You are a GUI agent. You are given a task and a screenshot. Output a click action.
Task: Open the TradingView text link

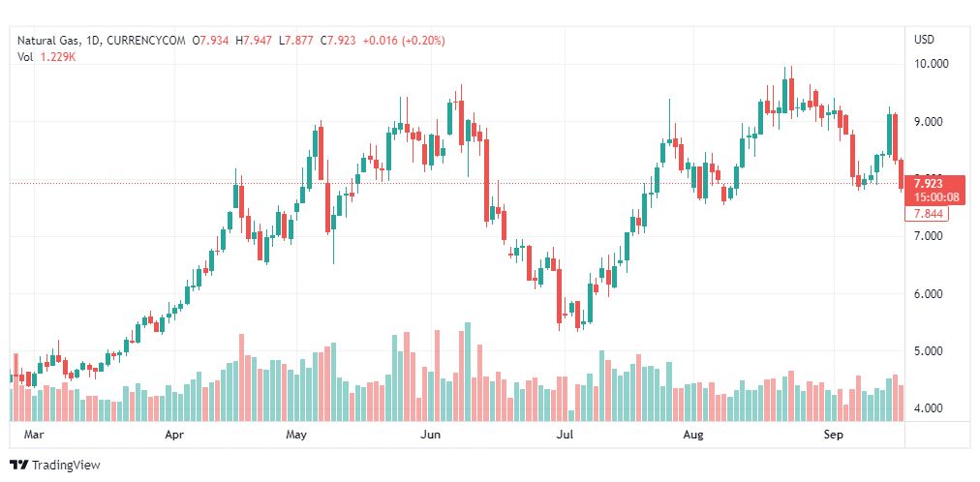(66, 466)
